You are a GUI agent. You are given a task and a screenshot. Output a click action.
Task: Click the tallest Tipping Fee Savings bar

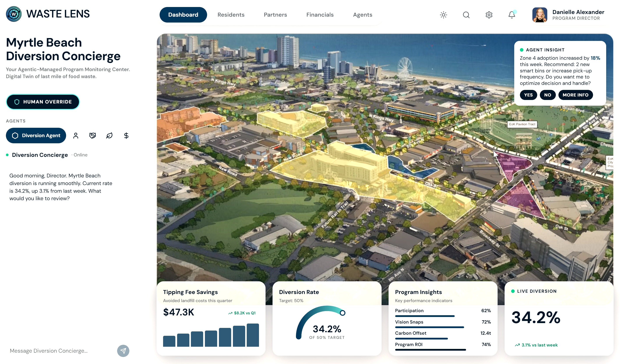pyautogui.click(x=252, y=335)
